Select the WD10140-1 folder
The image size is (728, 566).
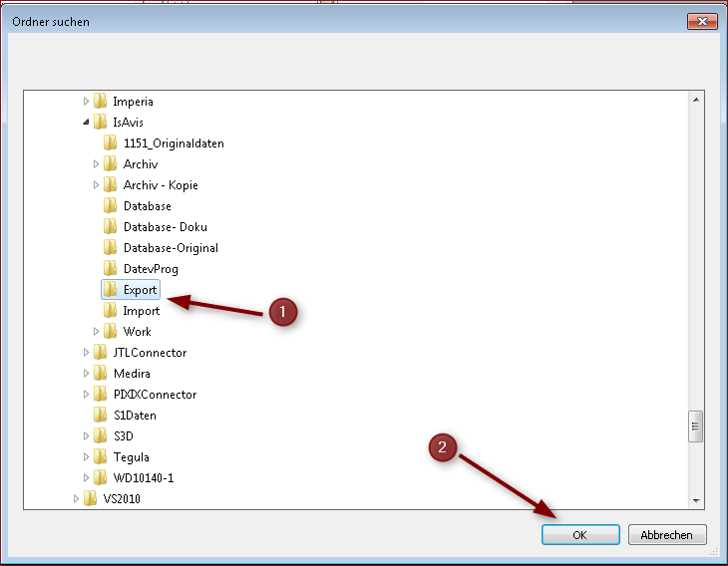pyautogui.click(x=143, y=478)
